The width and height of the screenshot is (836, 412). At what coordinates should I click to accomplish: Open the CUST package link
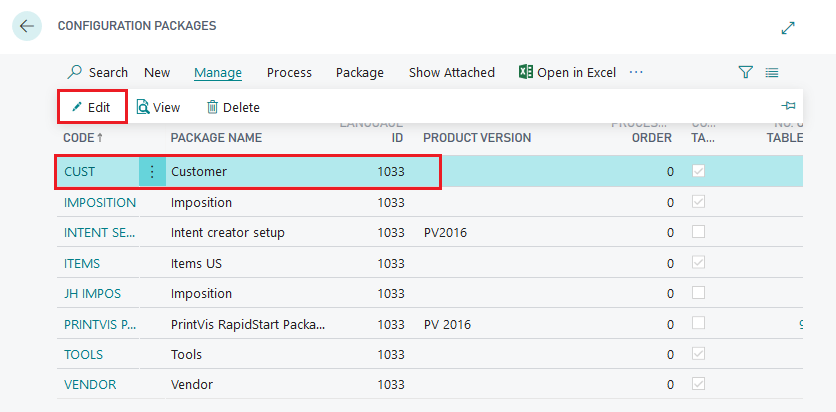pyautogui.click(x=79, y=172)
